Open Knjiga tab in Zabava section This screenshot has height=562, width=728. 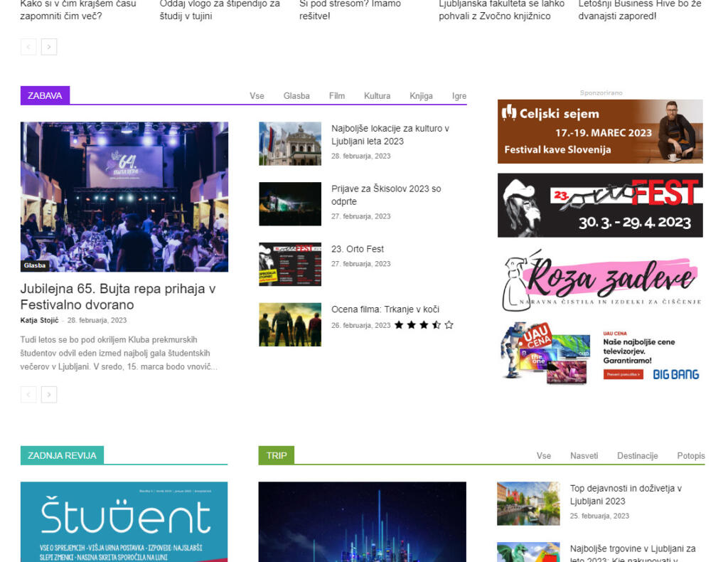pos(421,96)
